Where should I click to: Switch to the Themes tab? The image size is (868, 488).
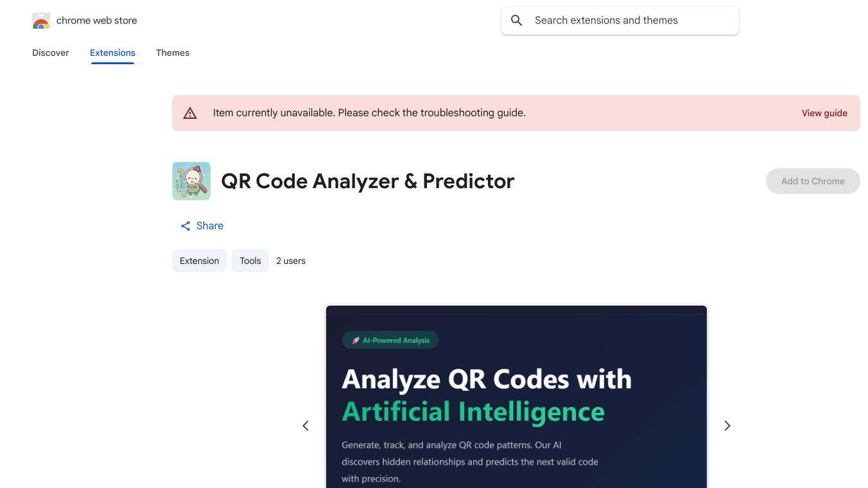[x=173, y=53]
